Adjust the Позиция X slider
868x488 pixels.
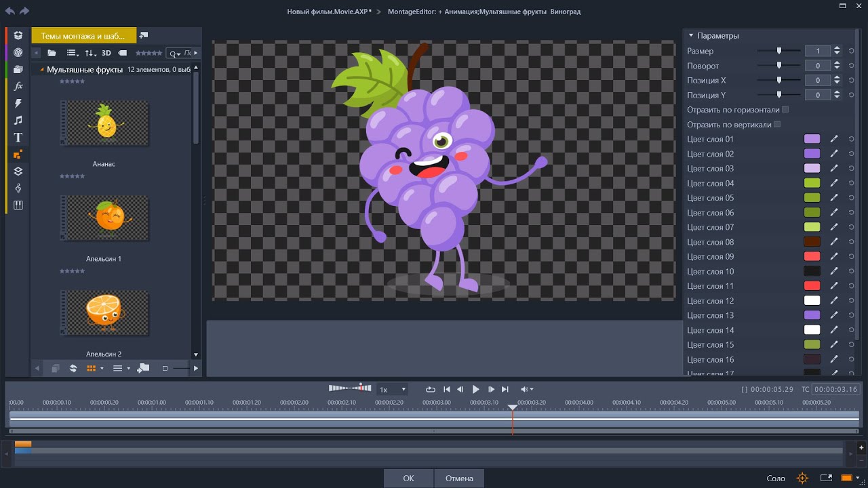(x=779, y=81)
